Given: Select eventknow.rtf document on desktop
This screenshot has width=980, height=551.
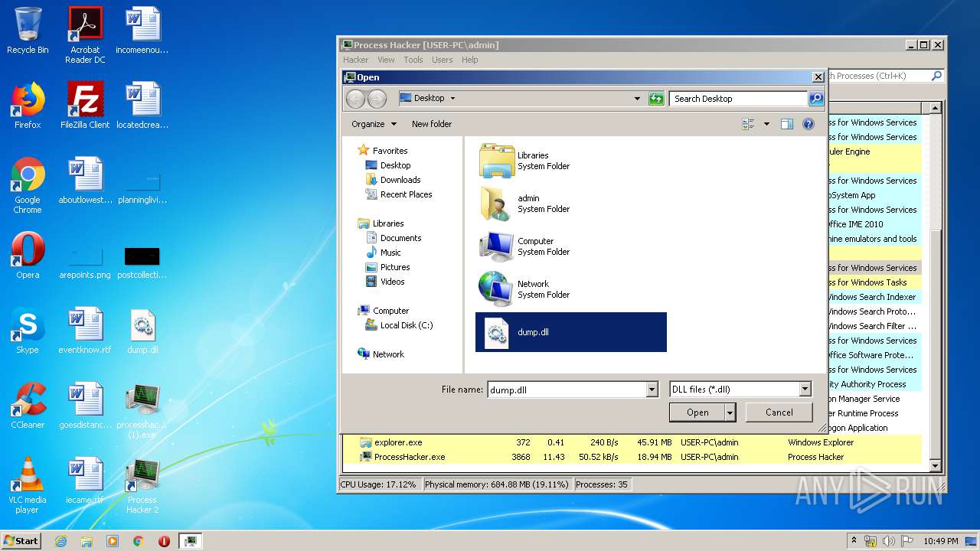Looking at the screenshot, I should [x=85, y=331].
